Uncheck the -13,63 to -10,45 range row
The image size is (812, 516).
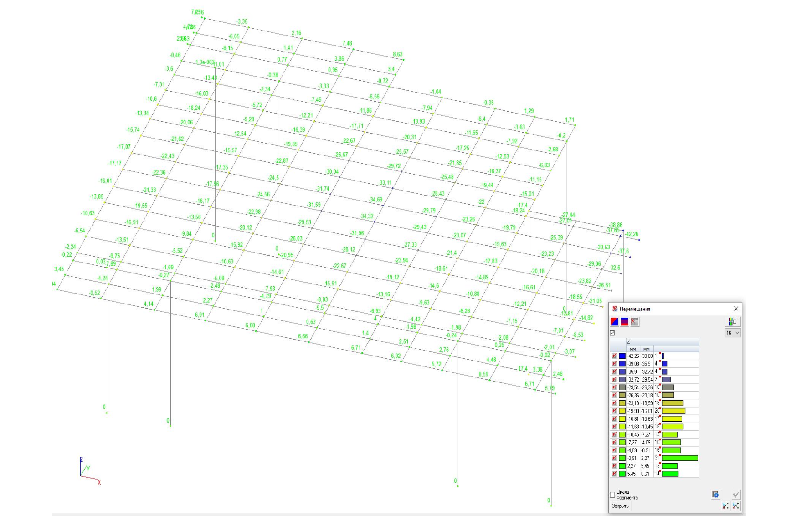pos(614,427)
